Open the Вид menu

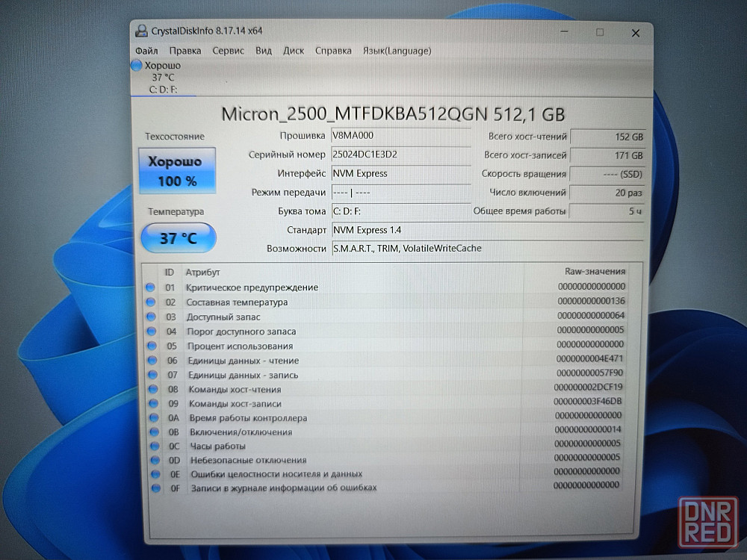(264, 51)
